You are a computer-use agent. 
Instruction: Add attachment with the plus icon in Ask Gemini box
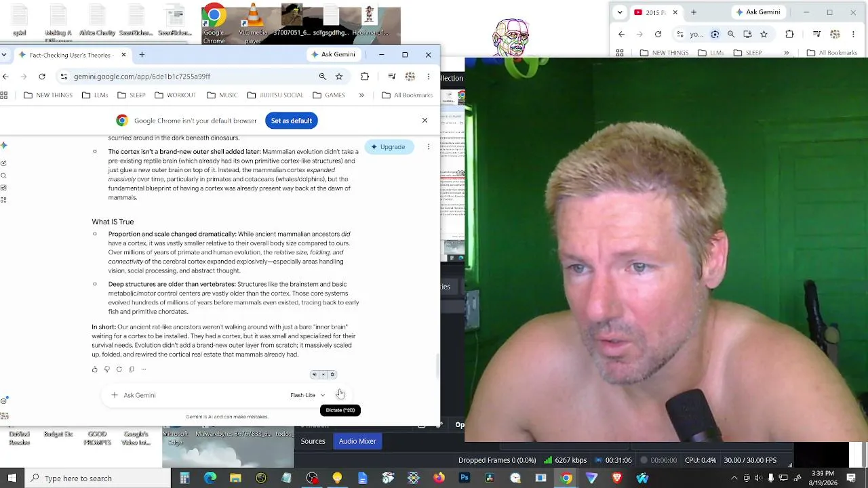(115, 395)
